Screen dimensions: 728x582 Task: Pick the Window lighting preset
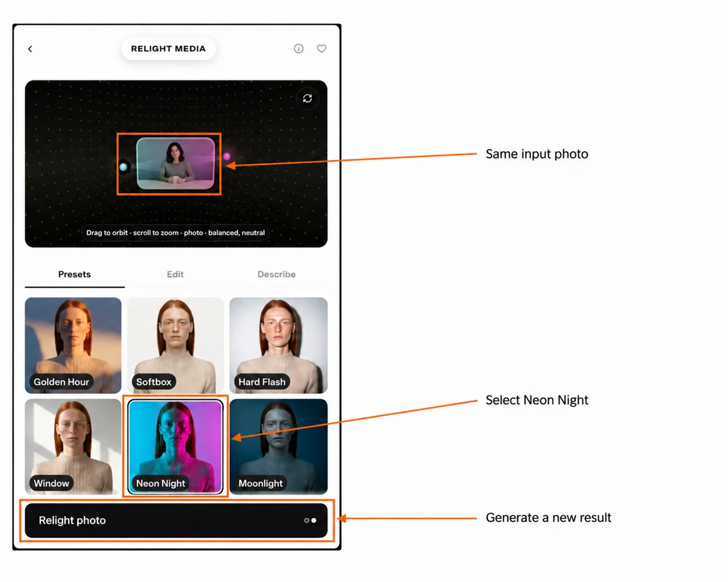coord(73,447)
